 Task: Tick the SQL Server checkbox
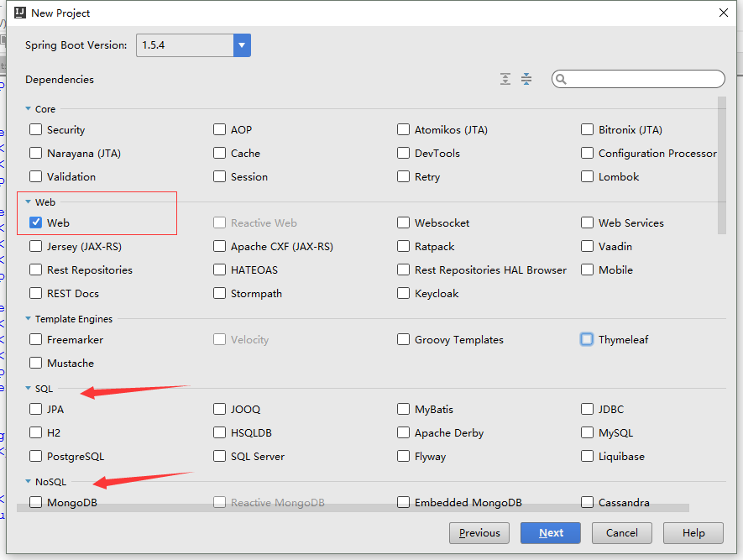coord(219,456)
